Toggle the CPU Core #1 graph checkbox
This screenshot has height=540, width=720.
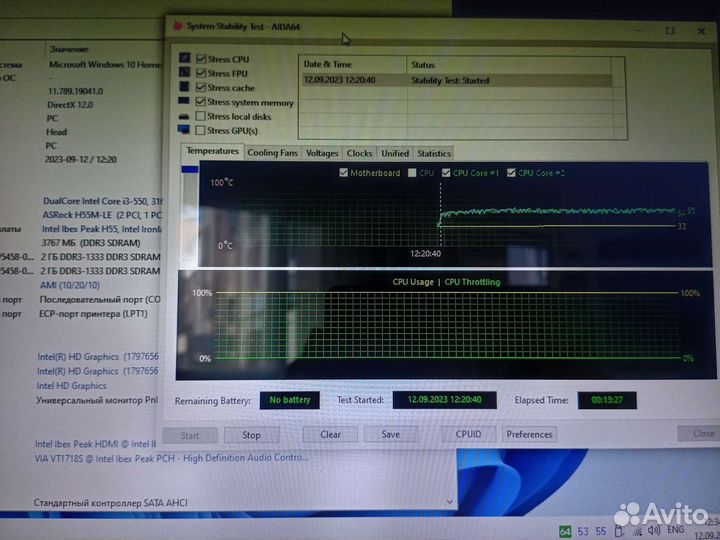click(446, 173)
